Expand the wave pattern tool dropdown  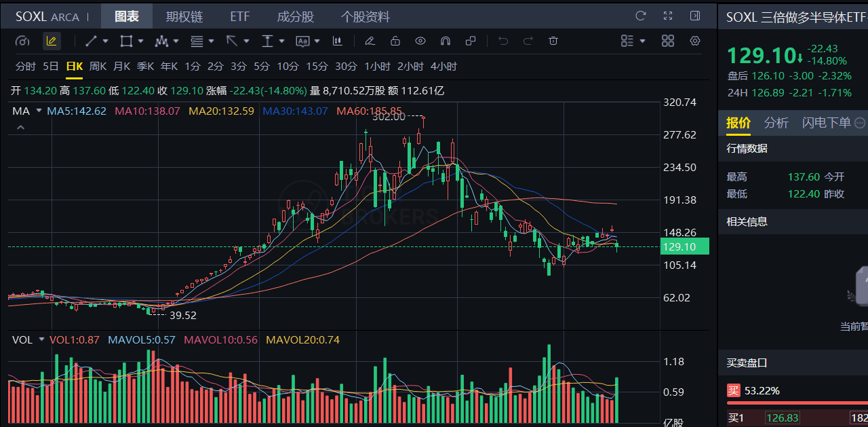pyautogui.click(x=176, y=41)
